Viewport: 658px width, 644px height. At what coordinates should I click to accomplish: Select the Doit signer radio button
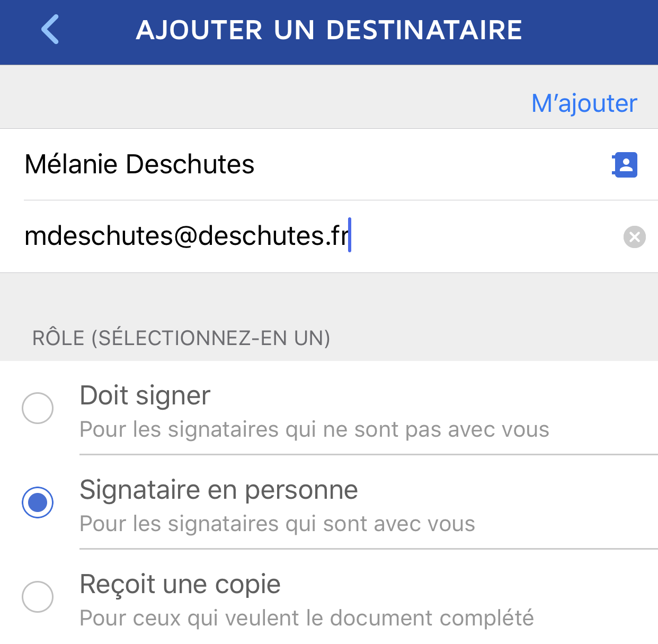[x=38, y=408]
